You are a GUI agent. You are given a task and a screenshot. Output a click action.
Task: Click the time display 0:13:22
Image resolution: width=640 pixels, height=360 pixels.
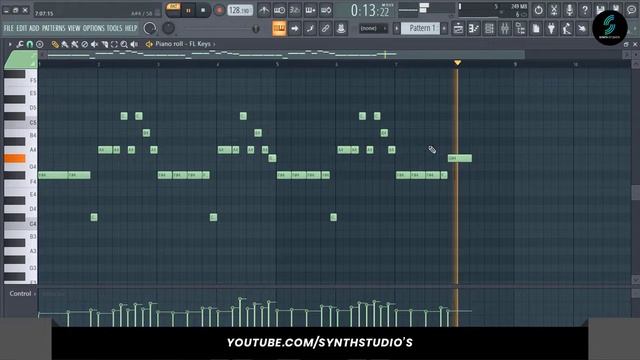pyautogui.click(x=370, y=11)
